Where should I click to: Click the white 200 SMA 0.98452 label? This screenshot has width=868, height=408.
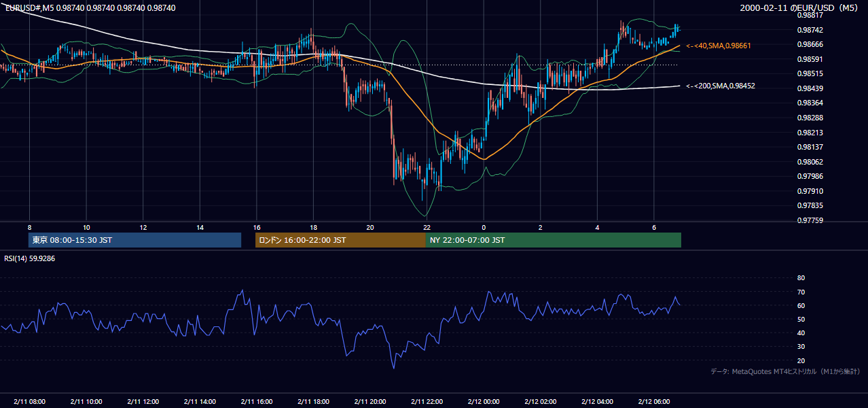(721, 86)
